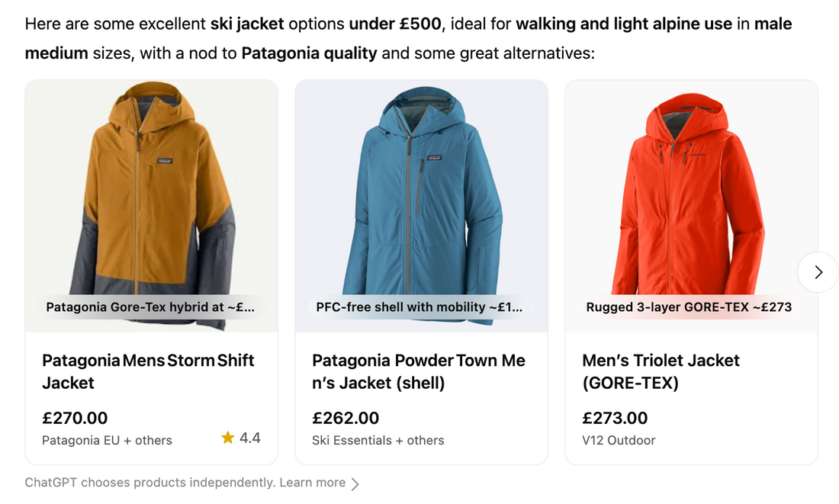The image size is (839, 504).
Task: Click the PFC-free shell with mobility caption
Action: click(419, 307)
